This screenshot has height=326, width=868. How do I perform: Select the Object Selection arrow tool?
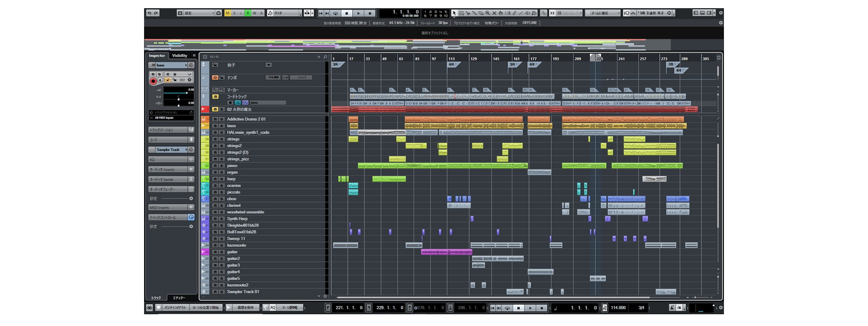point(454,13)
